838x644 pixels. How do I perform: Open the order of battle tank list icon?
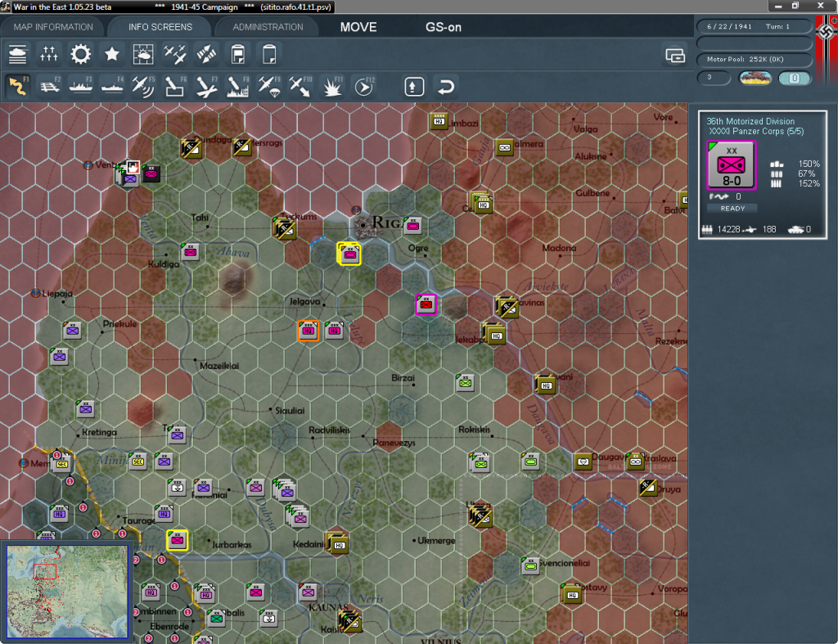pyautogui.click(x=18, y=54)
